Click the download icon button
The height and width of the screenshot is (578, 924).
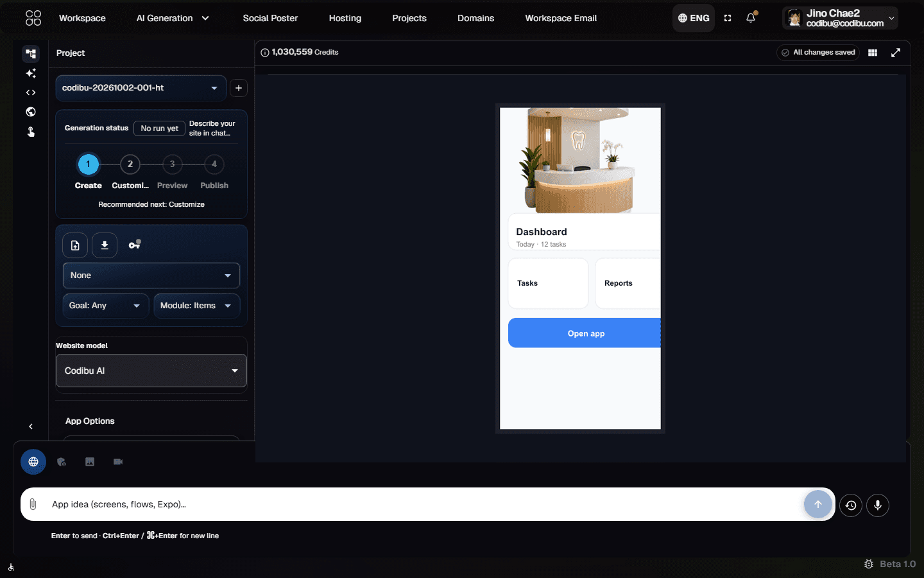pyautogui.click(x=105, y=245)
